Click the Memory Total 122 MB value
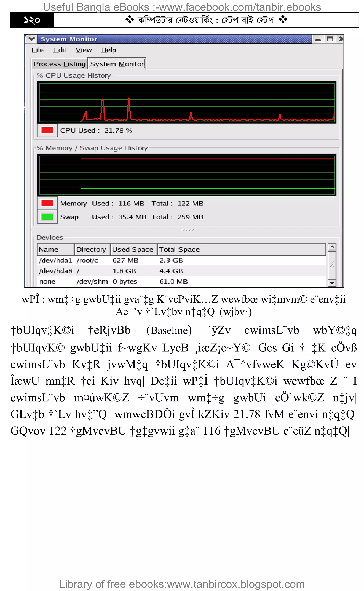This screenshot has width=364, height=591. [190, 203]
